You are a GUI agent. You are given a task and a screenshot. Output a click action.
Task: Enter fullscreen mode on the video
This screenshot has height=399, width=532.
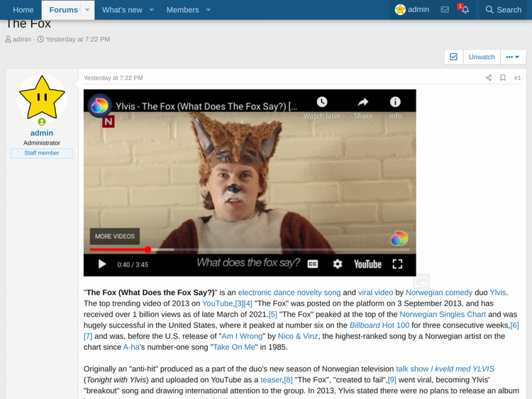pos(397,264)
